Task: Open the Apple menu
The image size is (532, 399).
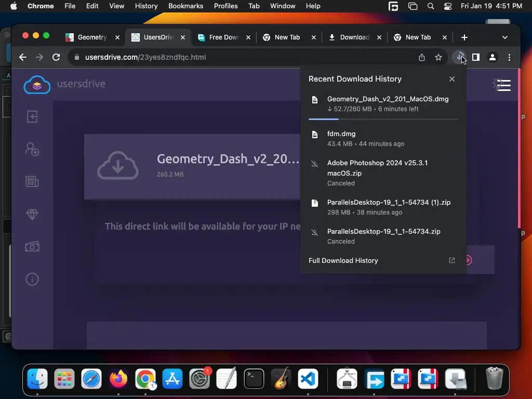Action: point(14,6)
